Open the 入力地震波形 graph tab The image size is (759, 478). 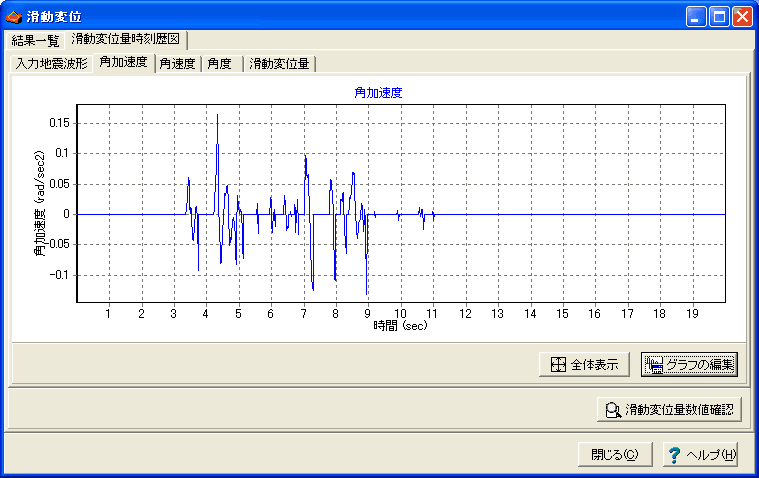tap(51, 63)
